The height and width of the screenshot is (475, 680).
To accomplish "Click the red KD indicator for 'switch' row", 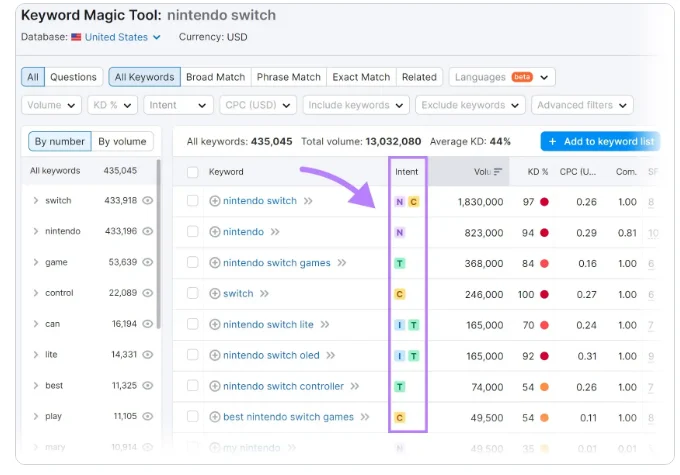I will pyautogui.click(x=544, y=294).
